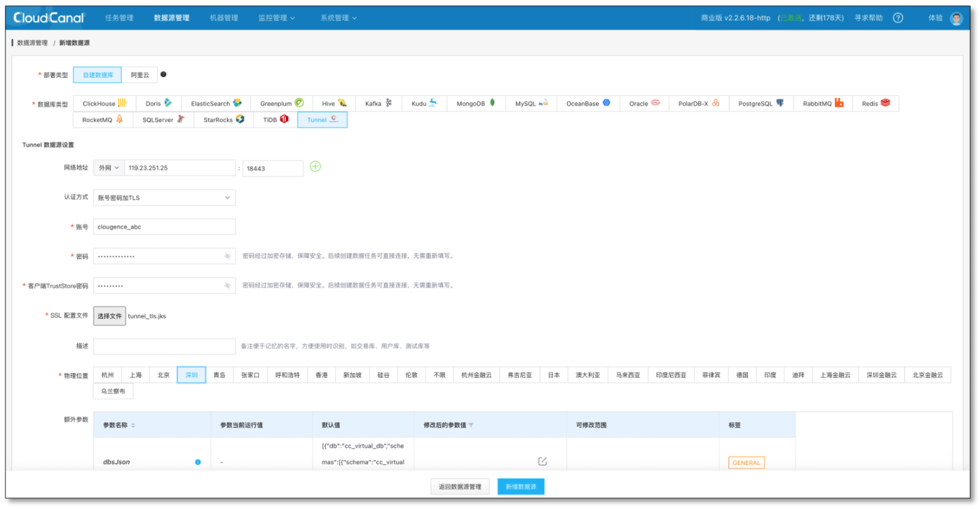Click the 选择文件 button
This screenshot has width=980, height=509.
pos(110,316)
